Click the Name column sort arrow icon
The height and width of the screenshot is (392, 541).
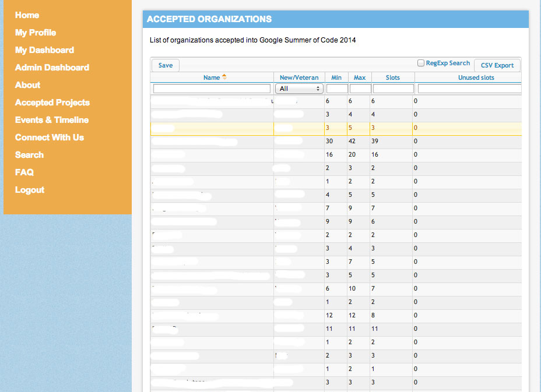pos(224,77)
